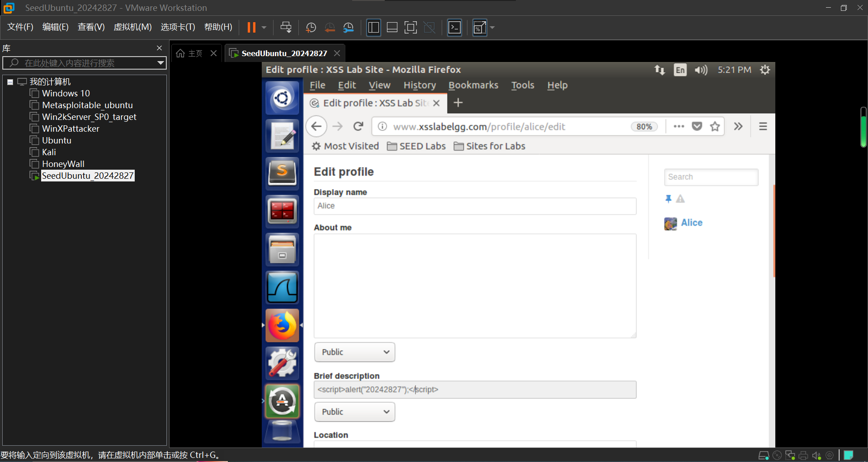The image size is (868, 462).
Task: Open the About me Public access dropdown
Action: [355, 352]
